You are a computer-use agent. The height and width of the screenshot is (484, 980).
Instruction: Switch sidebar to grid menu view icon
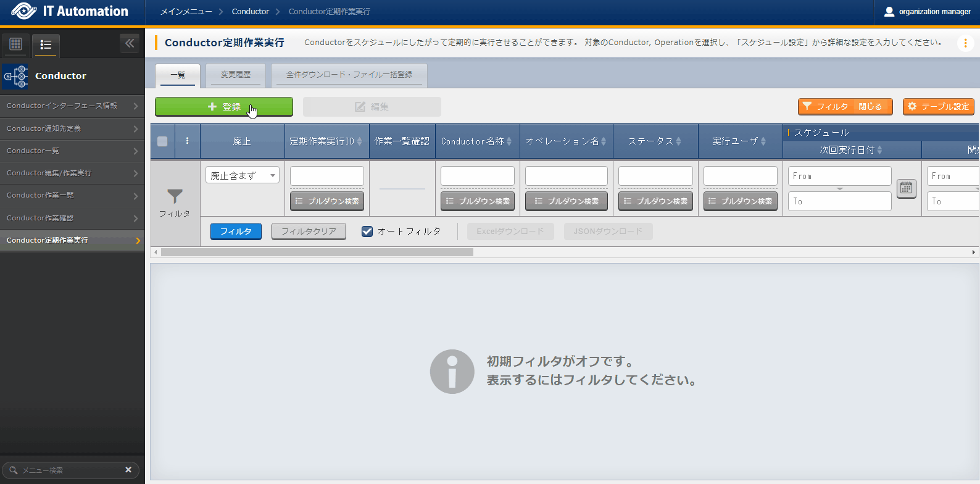(x=16, y=44)
